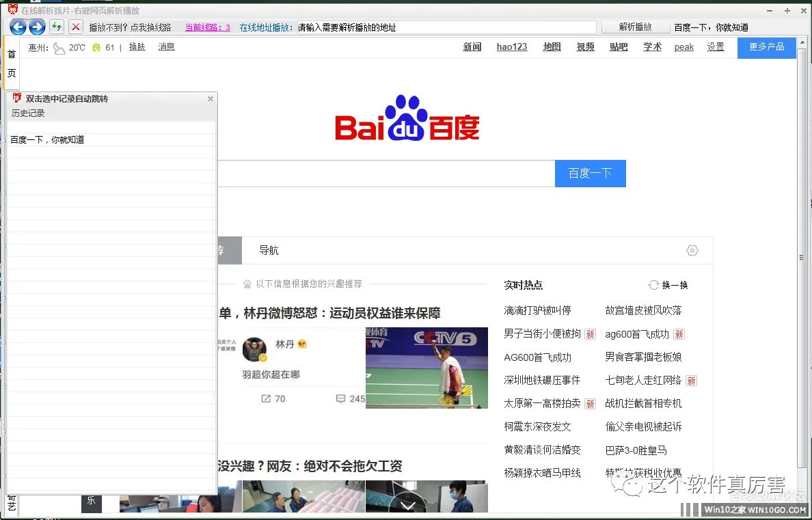
Task: Click the weather cloud icon for 惠州
Action: click(59, 48)
